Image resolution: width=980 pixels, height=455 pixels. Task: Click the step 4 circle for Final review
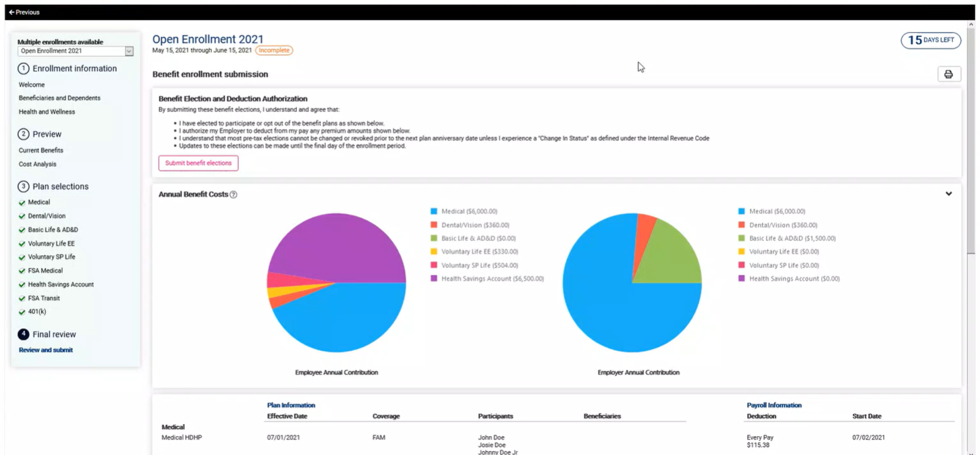[24, 334]
